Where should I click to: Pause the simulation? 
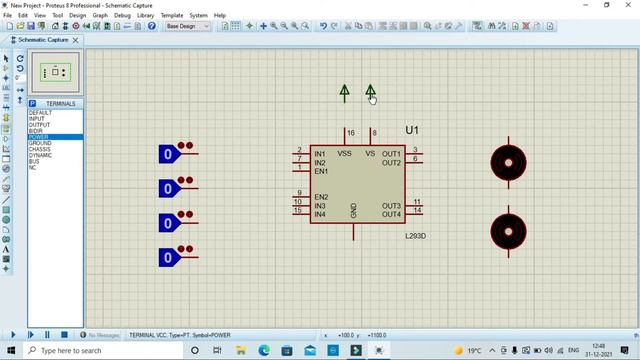47,335
